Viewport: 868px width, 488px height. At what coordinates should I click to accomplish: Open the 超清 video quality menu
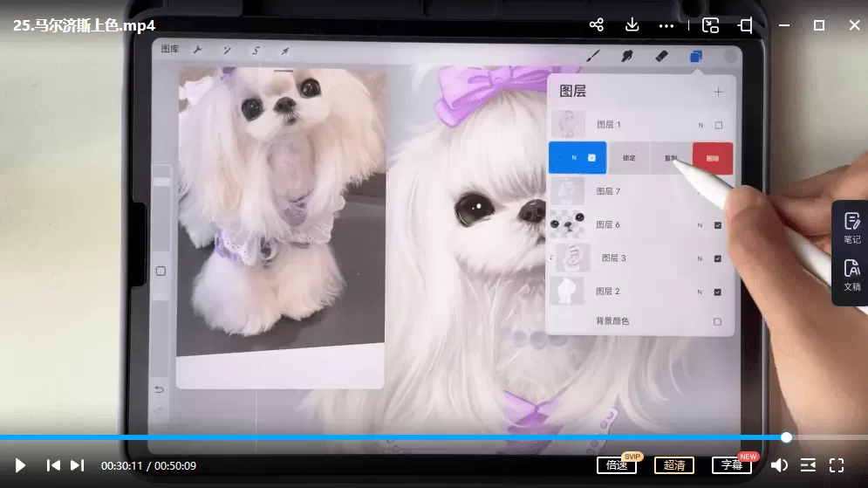pos(673,465)
